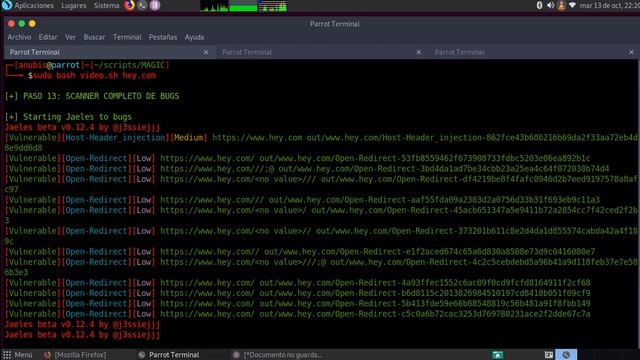Open the network usage monitor graph

pyautogui.click(x=273, y=6)
